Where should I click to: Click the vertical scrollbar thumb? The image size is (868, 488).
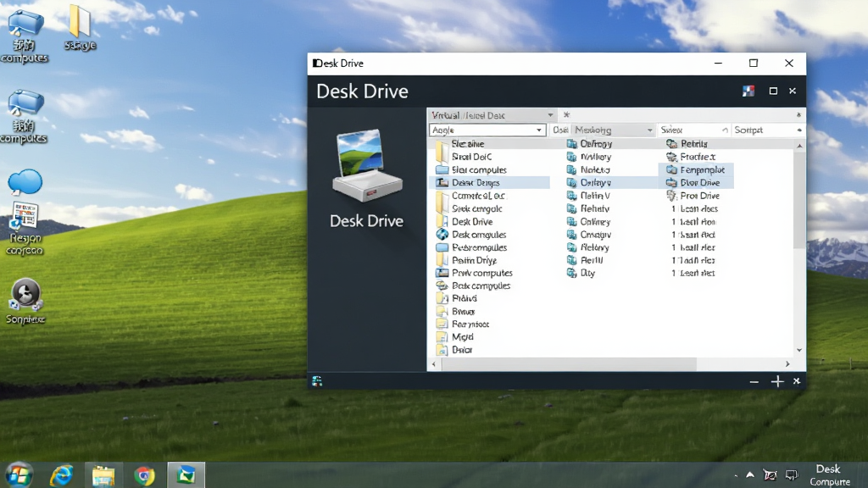[x=799, y=199]
